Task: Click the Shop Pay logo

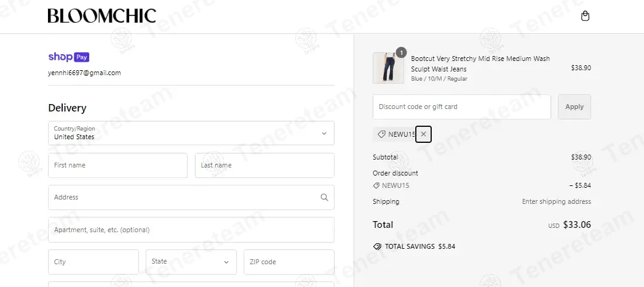Action: [x=69, y=57]
